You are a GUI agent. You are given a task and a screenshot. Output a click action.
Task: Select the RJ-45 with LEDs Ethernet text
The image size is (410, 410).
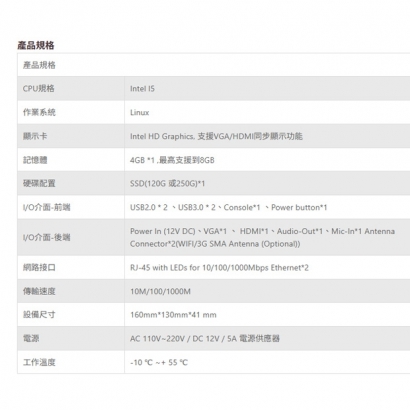click(x=219, y=268)
